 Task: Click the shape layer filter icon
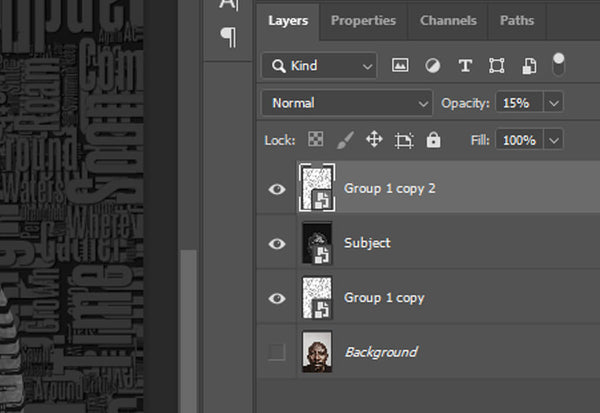496,66
